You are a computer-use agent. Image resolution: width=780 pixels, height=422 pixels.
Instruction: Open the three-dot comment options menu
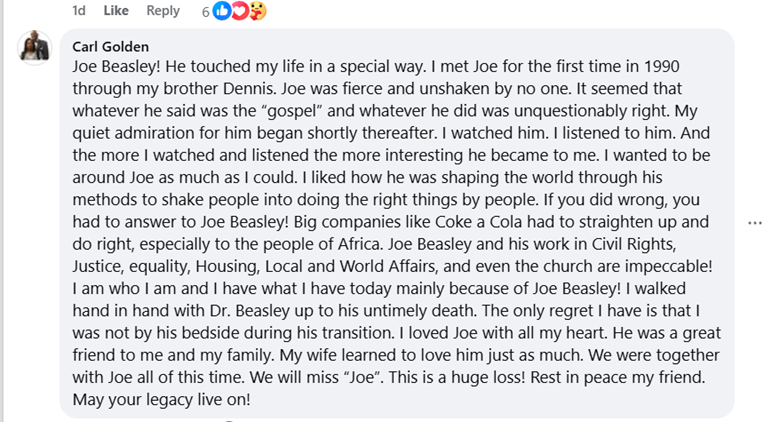(x=755, y=222)
